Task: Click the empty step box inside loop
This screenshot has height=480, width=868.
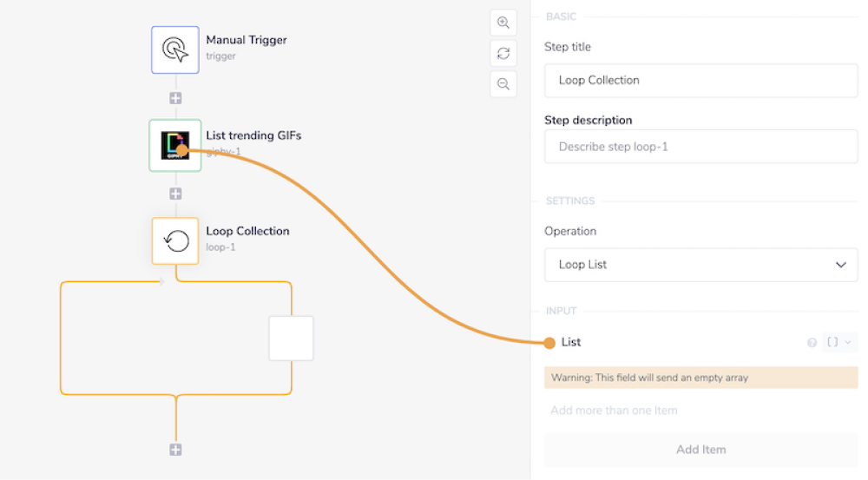Action: [x=291, y=339]
